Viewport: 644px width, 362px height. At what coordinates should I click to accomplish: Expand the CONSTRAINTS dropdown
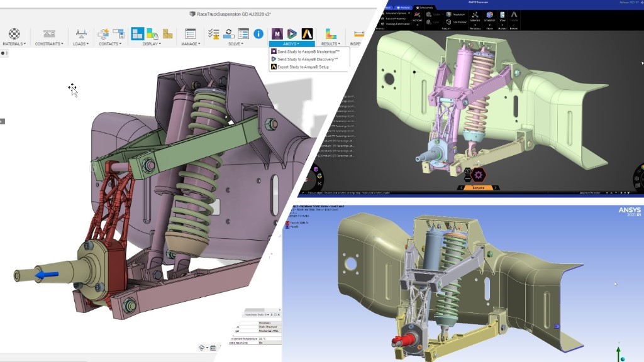49,43
